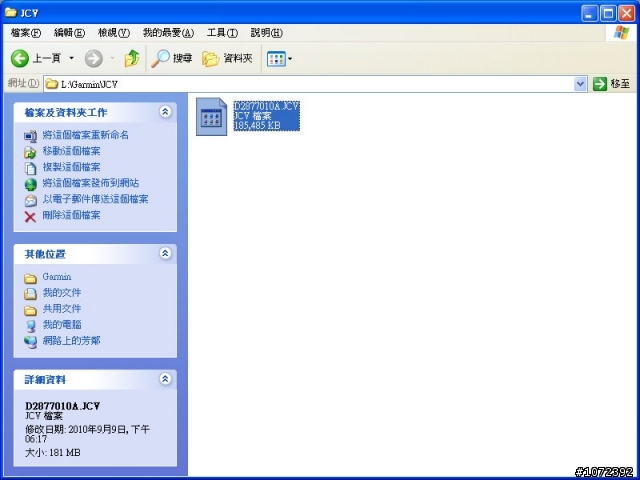640x480 pixels.
Task: Toggle the 資料夾 folders pane
Action: click(227, 59)
